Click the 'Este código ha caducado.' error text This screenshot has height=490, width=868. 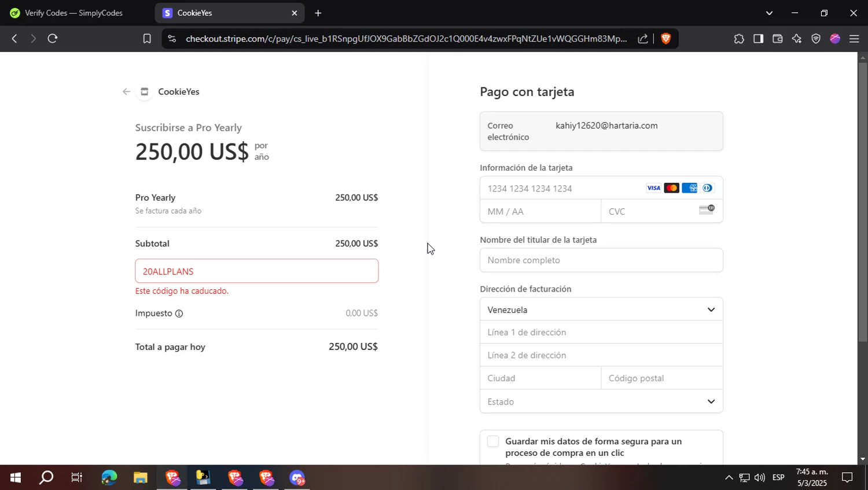click(182, 291)
